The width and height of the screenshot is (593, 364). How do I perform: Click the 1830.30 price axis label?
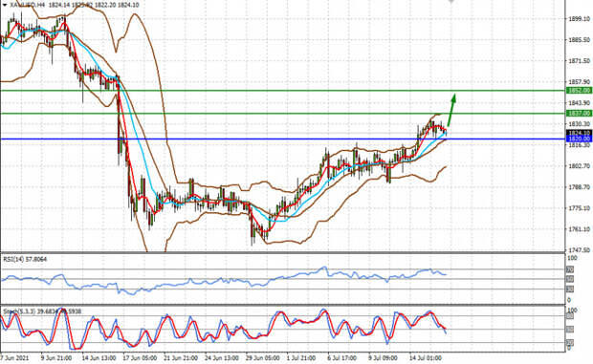[580, 124]
